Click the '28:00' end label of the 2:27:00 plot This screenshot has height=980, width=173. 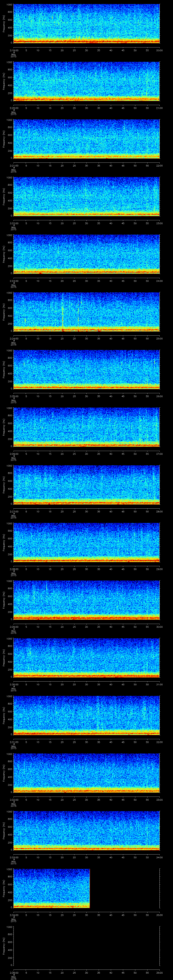click(159, 511)
